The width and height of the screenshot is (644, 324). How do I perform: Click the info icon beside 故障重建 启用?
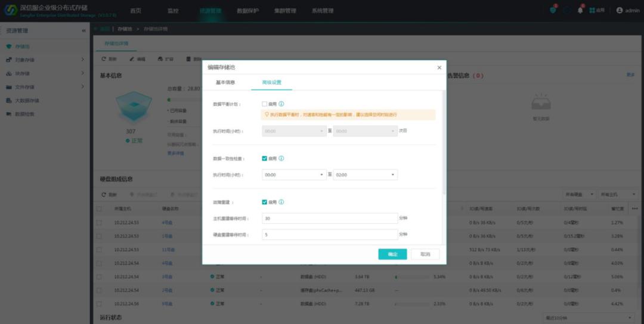click(x=281, y=202)
